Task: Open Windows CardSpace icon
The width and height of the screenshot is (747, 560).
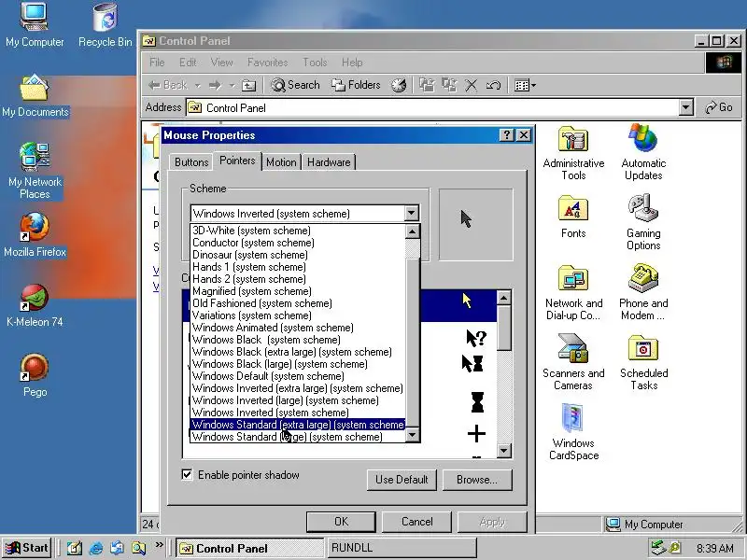Action: pos(573,432)
